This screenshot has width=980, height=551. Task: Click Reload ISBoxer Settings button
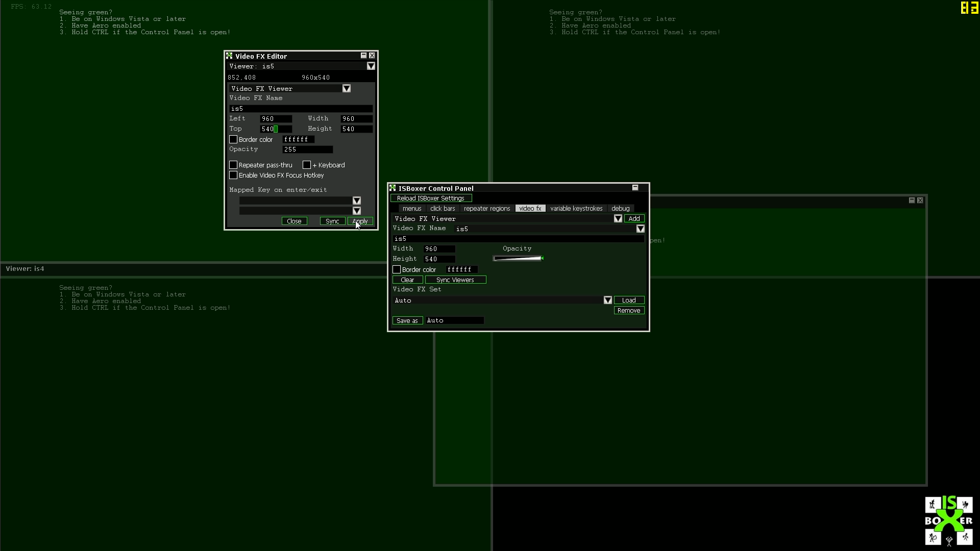(x=431, y=198)
